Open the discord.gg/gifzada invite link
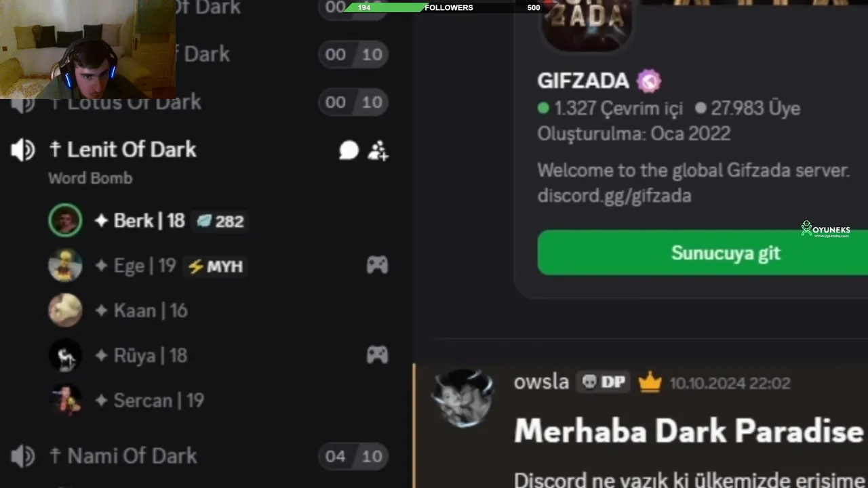Screen dimensions: 868x488 [x=614, y=196]
